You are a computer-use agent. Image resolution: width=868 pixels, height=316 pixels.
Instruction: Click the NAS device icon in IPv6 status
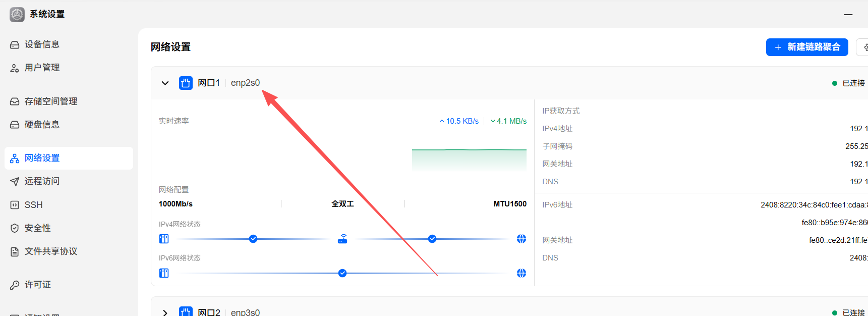coord(164,273)
